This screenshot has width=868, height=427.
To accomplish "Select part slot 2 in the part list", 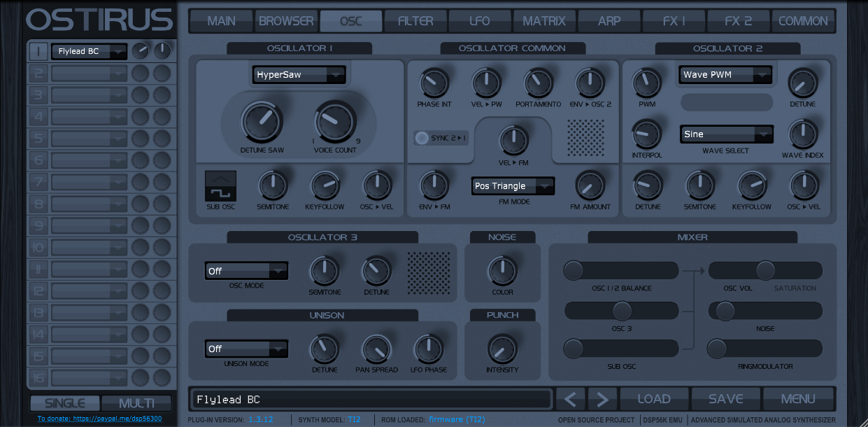I will coord(38,72).
